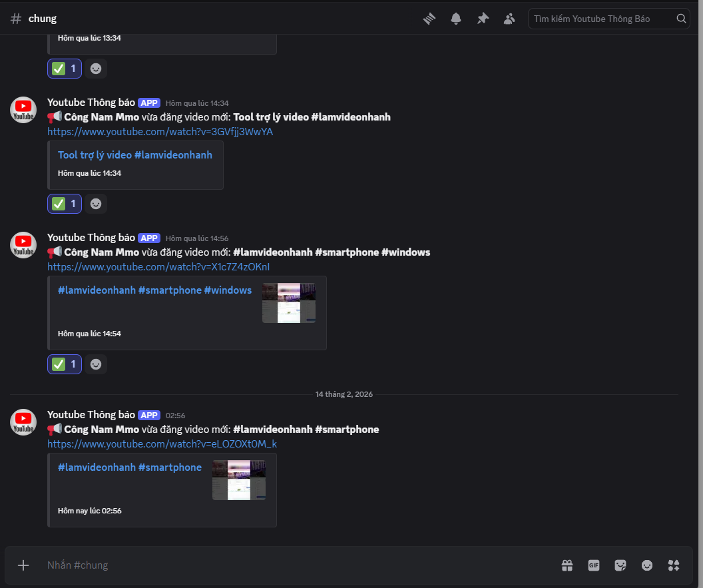Click the "Tìm kiếm Youtube Thông Báo" search box
Viewport: 703px width, 588px height.
pos(602,19)
